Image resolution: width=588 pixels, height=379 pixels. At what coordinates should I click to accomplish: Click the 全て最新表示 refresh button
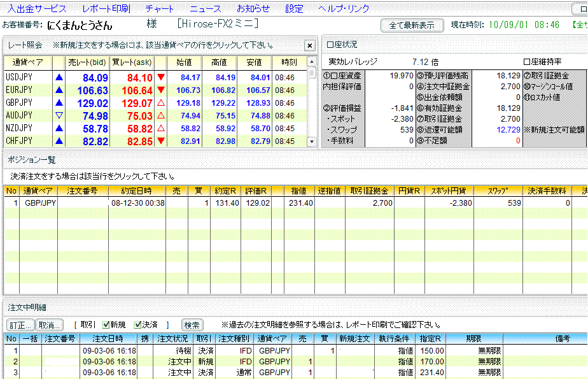click(x=412, y=25)
